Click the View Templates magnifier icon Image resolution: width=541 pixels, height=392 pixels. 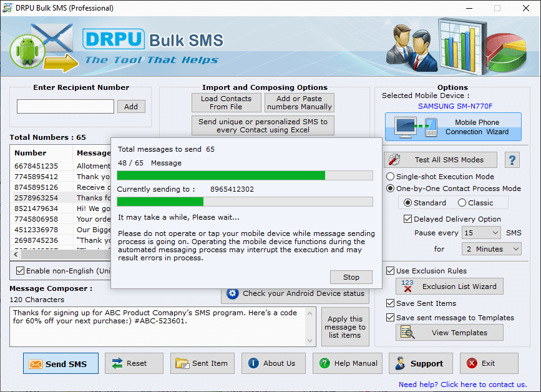click(407, 332)
